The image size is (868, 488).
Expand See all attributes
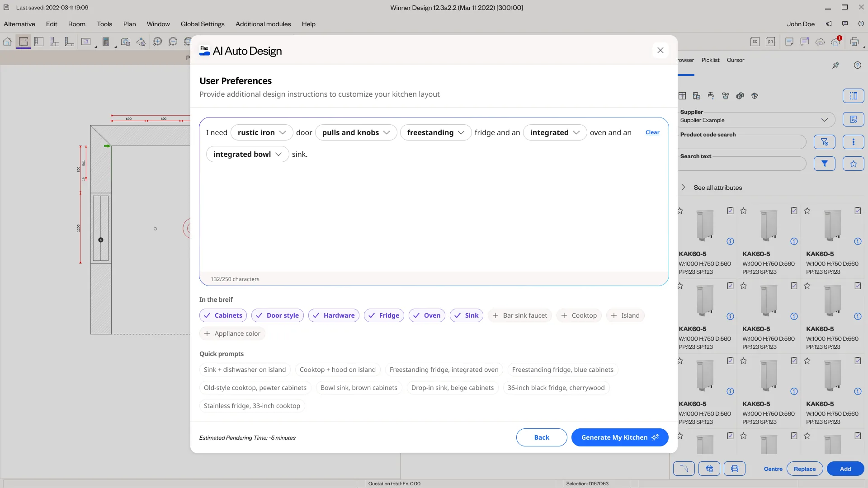click(712, 188)
